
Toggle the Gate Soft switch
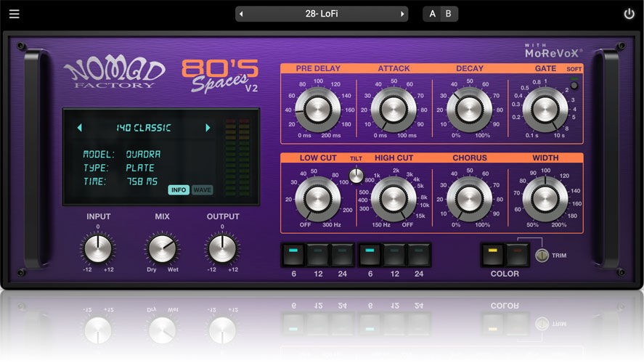(574, 84)
